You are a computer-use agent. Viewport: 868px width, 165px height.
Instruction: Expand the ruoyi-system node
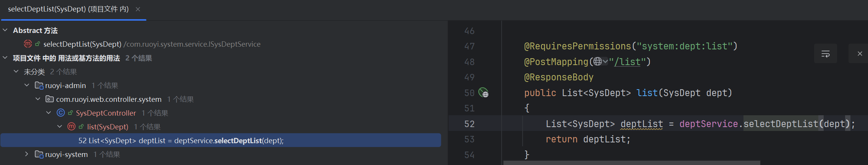pyautogui.click(x=26, y=154)
